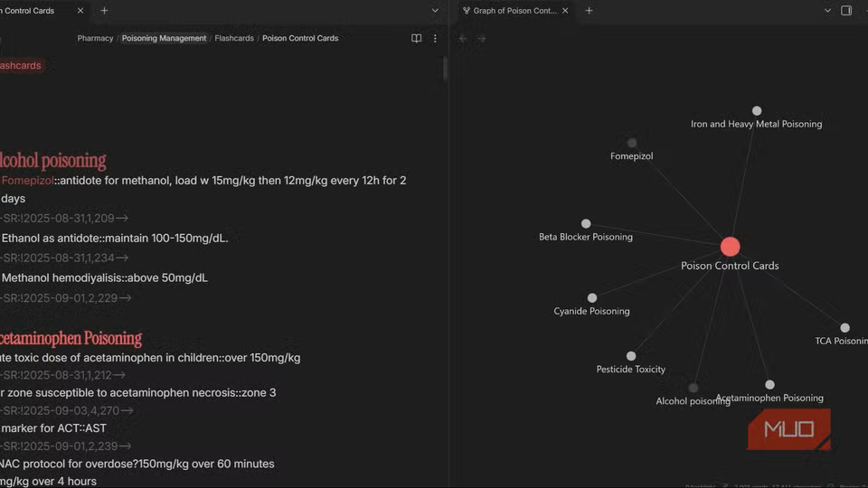Open the Poisoning Management breadcrumb
This screenshot has width=868, height=488.
pyautogui.click(x=164, y=39)
